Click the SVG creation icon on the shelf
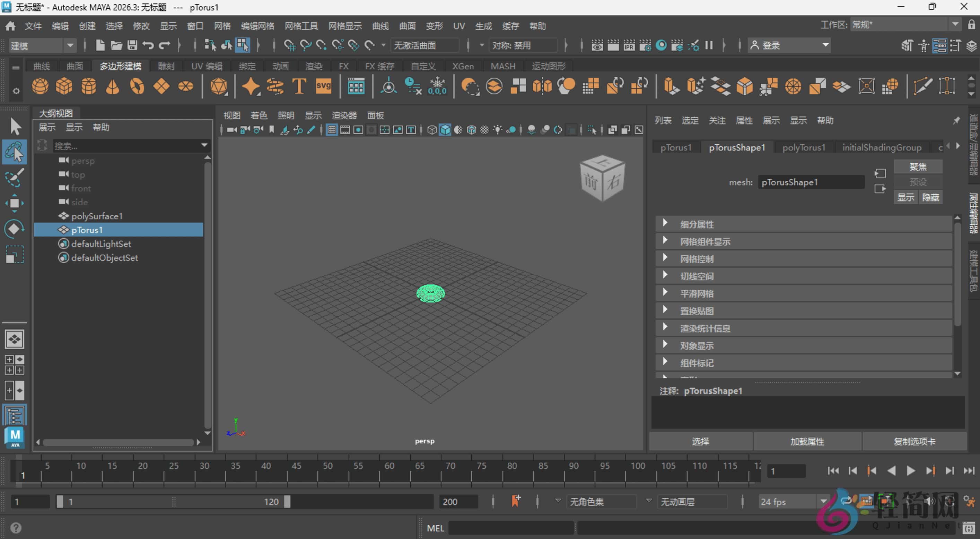 tap(323, 86)
